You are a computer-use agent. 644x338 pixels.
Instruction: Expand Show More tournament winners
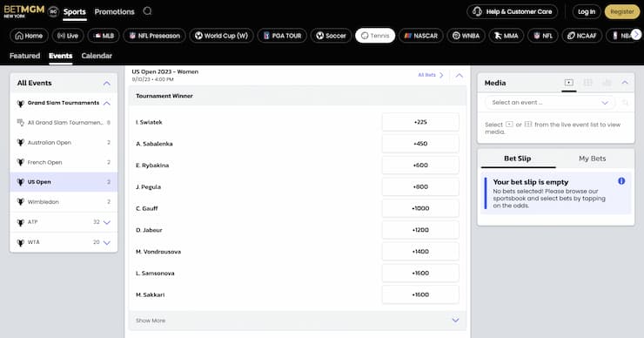click(x=298, y=321)
